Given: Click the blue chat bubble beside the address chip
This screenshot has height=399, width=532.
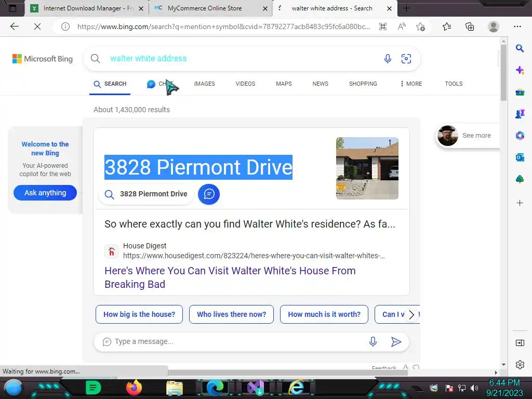Looking at the screenshot, I should pos(209,194).
